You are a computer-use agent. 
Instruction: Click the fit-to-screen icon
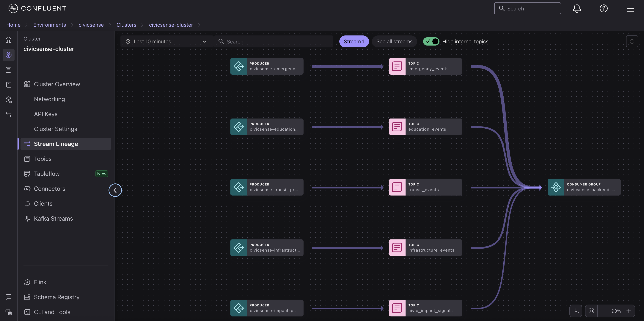[591, 311]
